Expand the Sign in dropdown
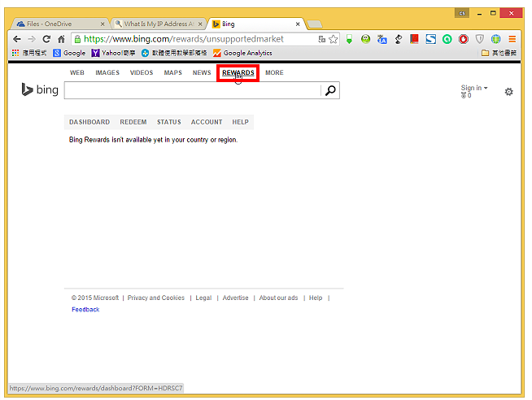This screenshot has width=532, height=400. point(474,88)
